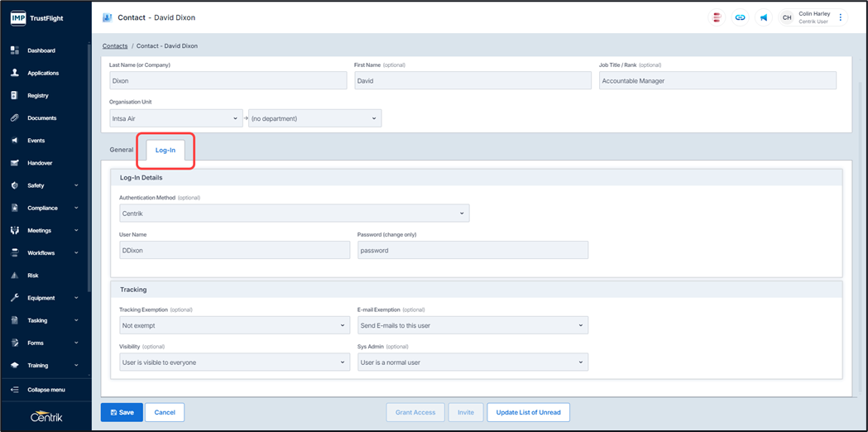
Task: Click the announcements megaphone icon in header
Action: (x=764, y=17)
